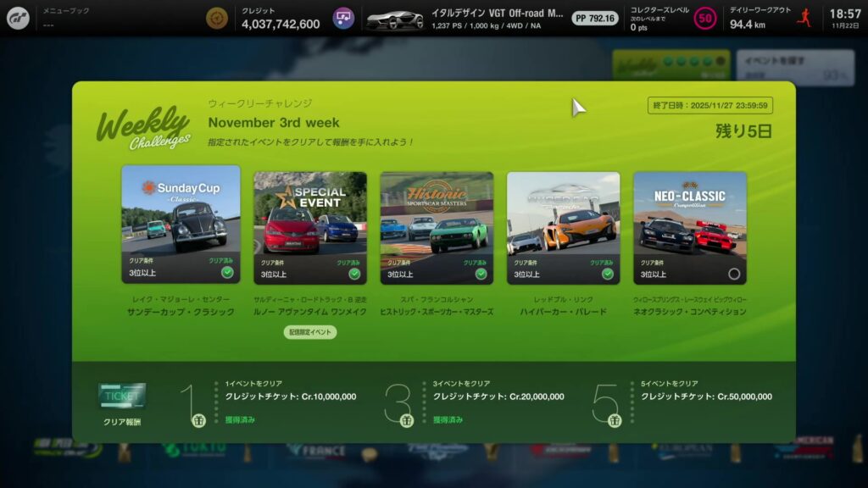Click the gift icon for 3-event reward
This screenshot has width=868, height=488.
click(406, 420)
